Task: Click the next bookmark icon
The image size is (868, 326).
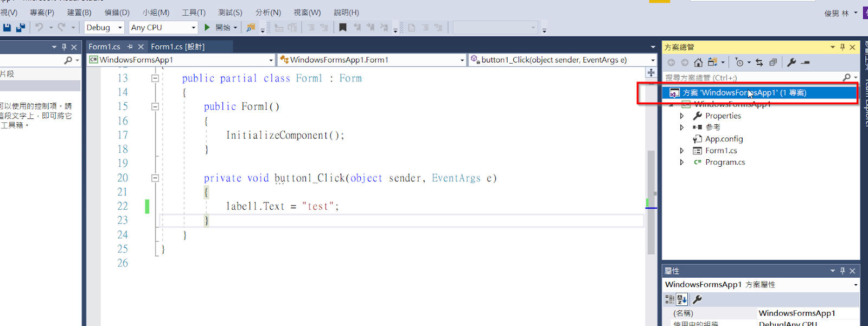Action: coord(371,27)
